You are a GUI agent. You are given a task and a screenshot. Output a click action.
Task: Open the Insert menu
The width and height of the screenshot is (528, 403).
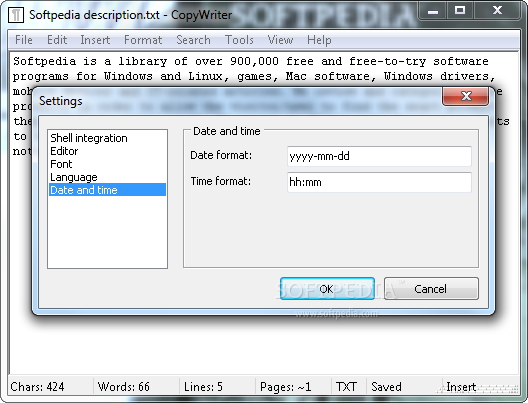point(95,40)
